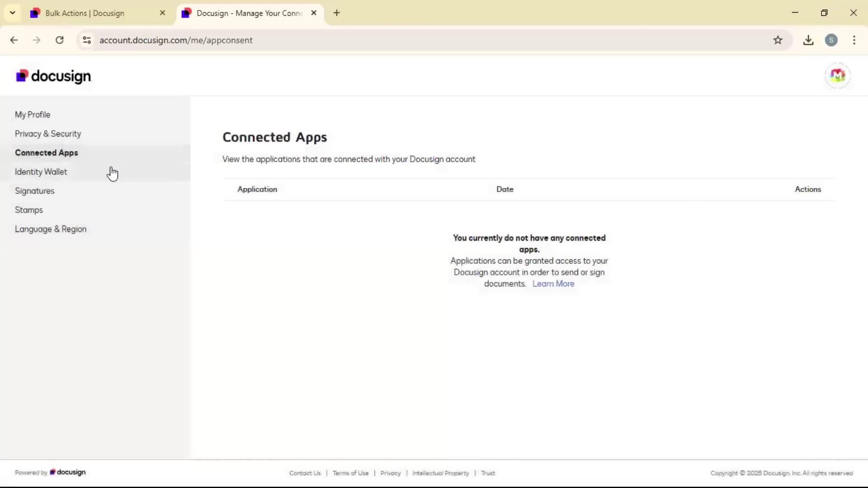Viewport: 868px width, 488px height.
Task: Click the Application column header
Action: 257,189
